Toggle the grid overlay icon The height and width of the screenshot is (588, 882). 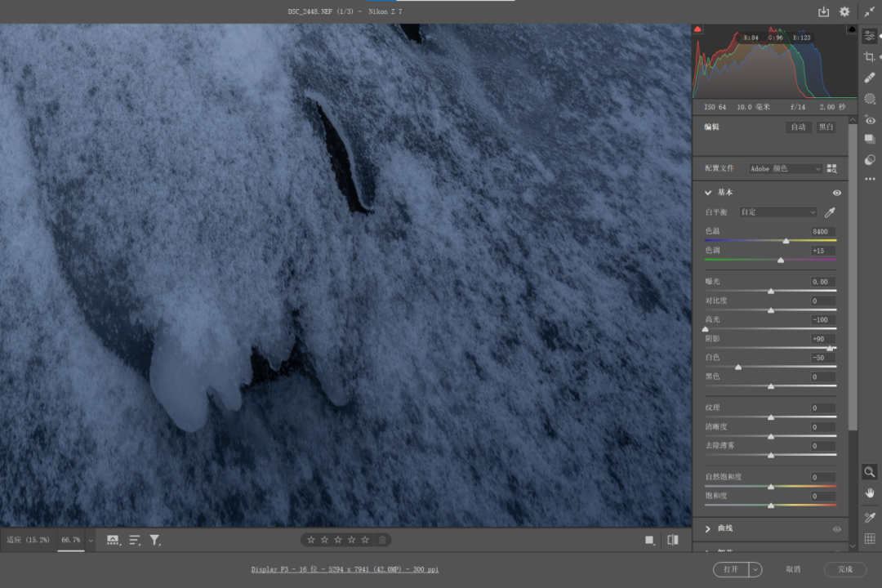click(870, 538)
